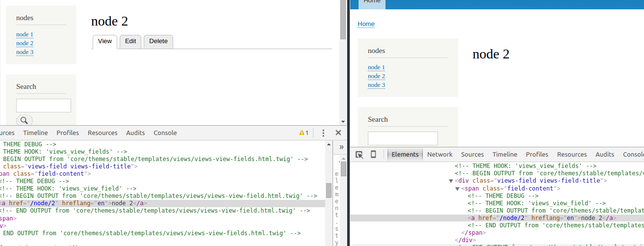
Task: Click the Home breadcrumb link
Action: [x=366, y=24]
